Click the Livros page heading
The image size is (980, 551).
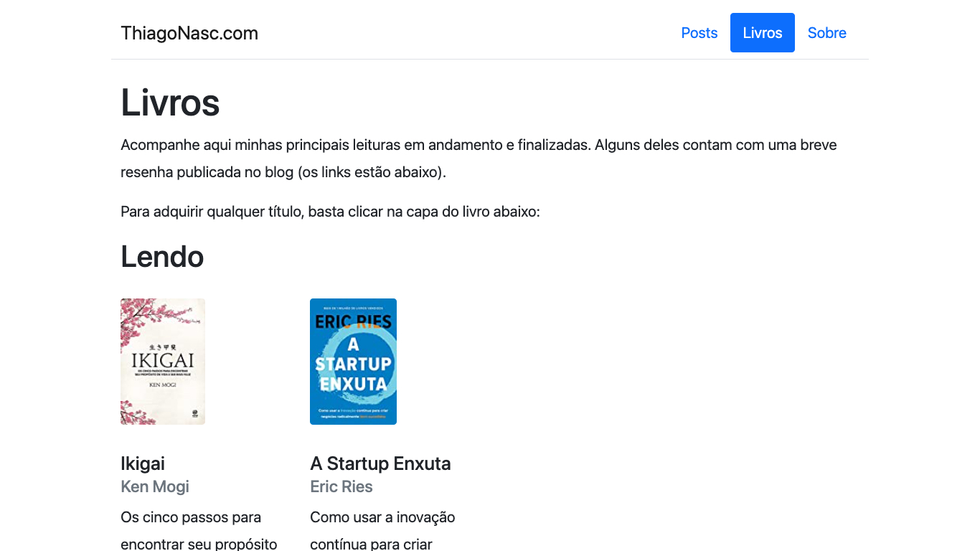pyautogui.click(x=170, y=103)
